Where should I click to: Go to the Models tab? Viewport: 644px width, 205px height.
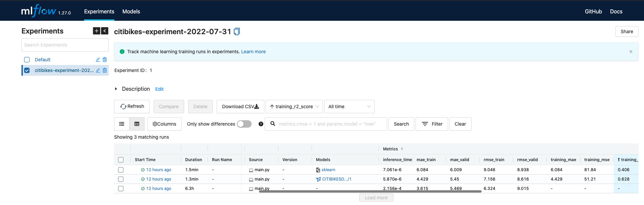(x=131, y=11)
